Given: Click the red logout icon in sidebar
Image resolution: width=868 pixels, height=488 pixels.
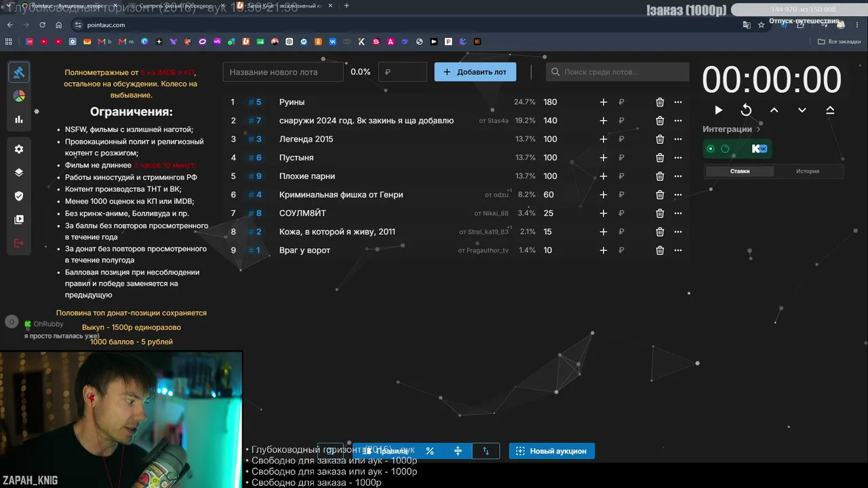Looking at the screenshot, I should 19,243.
